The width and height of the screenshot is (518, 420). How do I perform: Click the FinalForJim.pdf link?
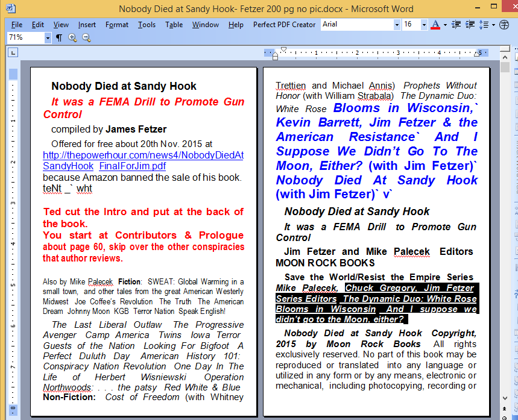(133, 166)
